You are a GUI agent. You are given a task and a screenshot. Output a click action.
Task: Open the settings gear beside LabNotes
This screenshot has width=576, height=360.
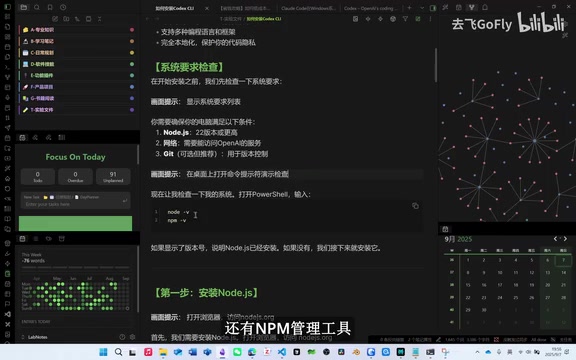133,337
